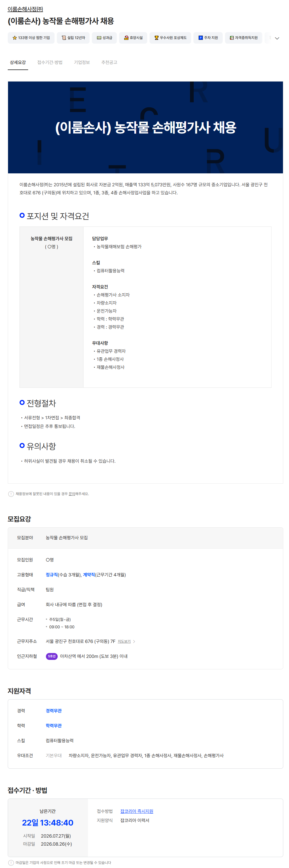This screenshot has height=868, width=289.
Task: Click the 설립 12년차 building icon tag
Action: 73,38
